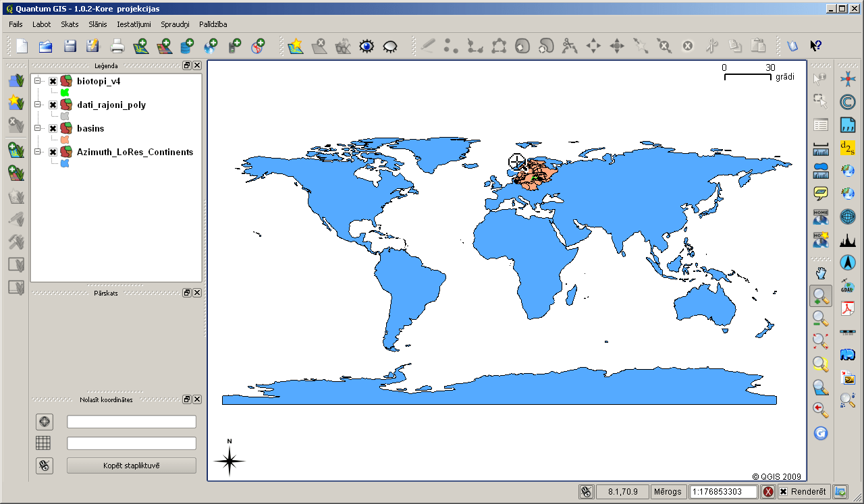Click the yellow d2s plugin icon
Screen dimensions: 864x504
[x=848, y=147]
